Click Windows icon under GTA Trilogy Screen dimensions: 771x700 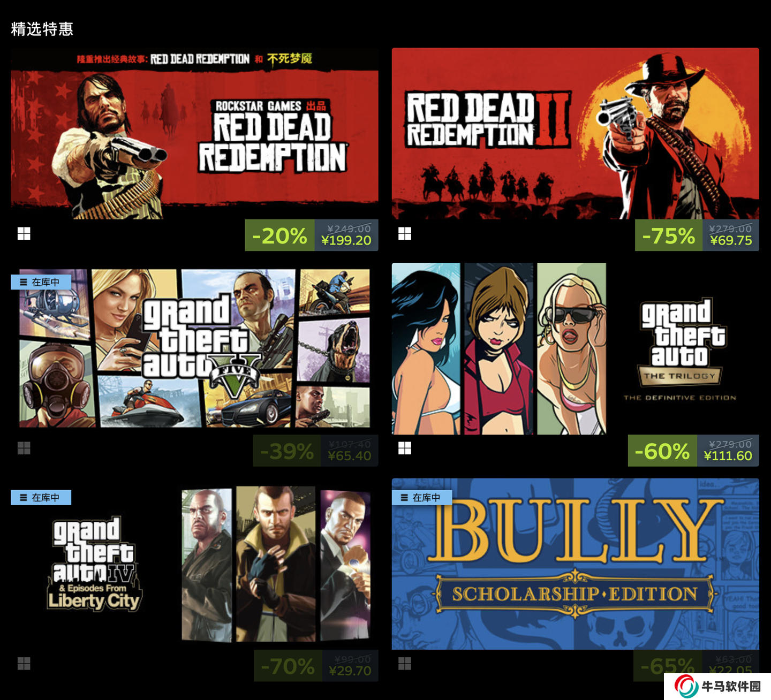pyautogui.click(x=405, y=448)
